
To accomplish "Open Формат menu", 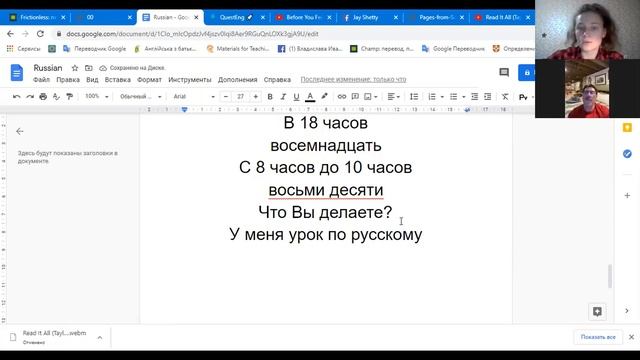I will 149,80.
